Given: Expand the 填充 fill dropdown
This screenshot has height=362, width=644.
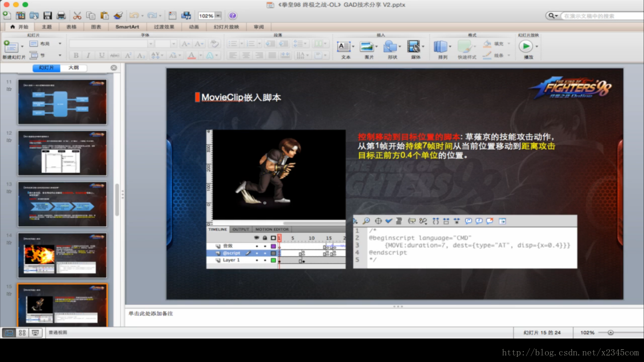Looking at the screenshot, I should pyautogui.click(x=509, y=44).
